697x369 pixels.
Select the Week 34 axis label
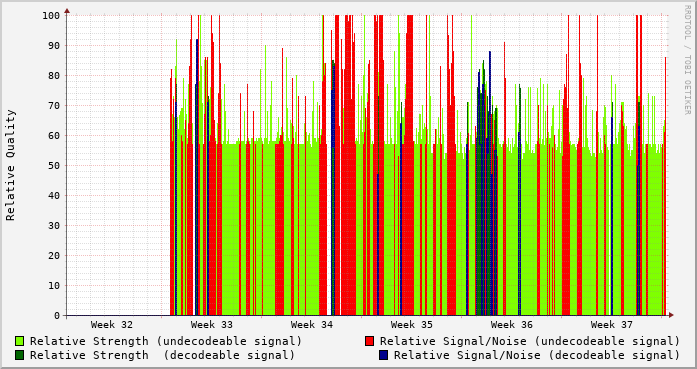pyautogui.click(x=312, y=325)
